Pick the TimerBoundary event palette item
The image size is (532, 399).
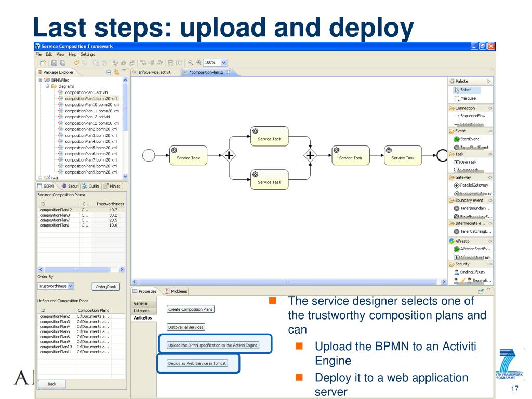tap(472, 208)
